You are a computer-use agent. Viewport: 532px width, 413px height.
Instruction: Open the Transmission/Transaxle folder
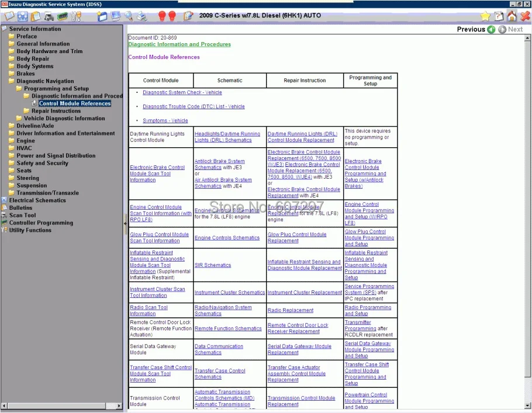pyautogui.click(x=47, y=193)
